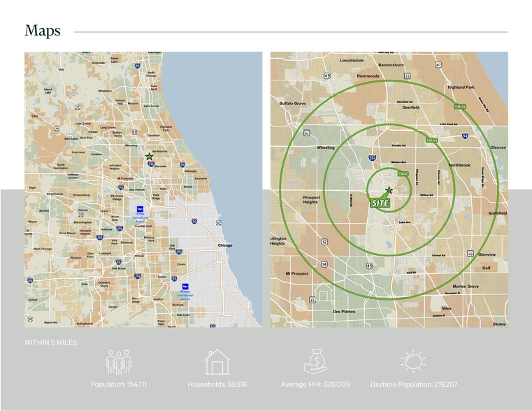Click Midway International Airport icon
The image size is (532, 411).
point(185,287)
